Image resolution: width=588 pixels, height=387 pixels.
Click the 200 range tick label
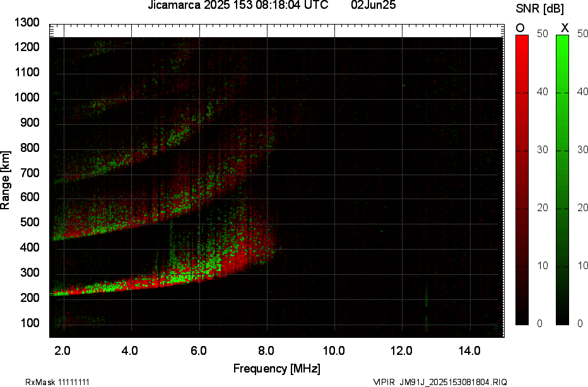click(30, 298)
